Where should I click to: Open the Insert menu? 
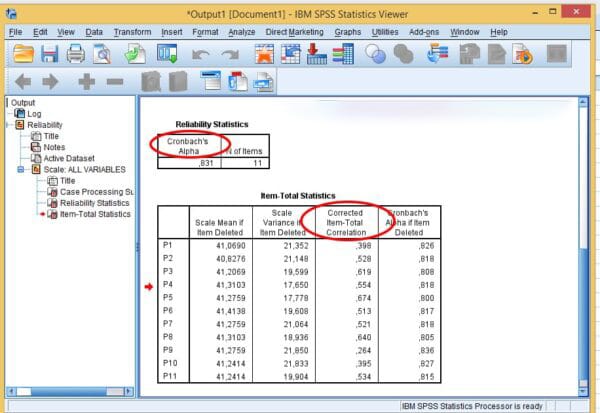tap(172, 32)
